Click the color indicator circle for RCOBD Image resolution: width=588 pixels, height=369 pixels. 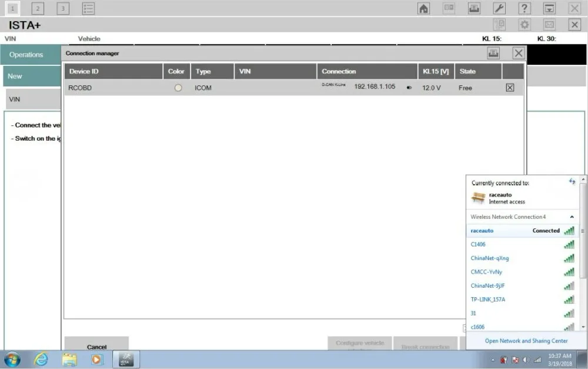point(178,88)
